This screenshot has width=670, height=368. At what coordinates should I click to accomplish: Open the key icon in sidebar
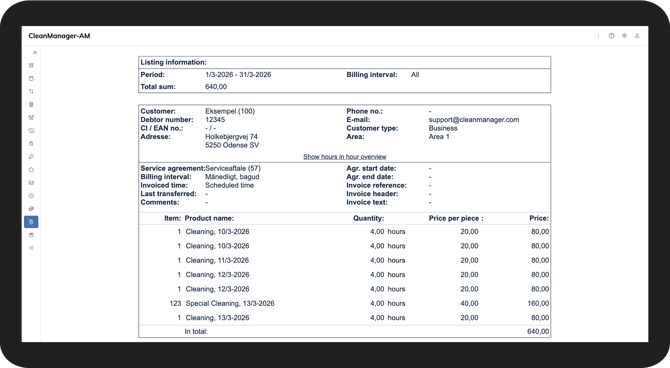(x=31, y=157)
